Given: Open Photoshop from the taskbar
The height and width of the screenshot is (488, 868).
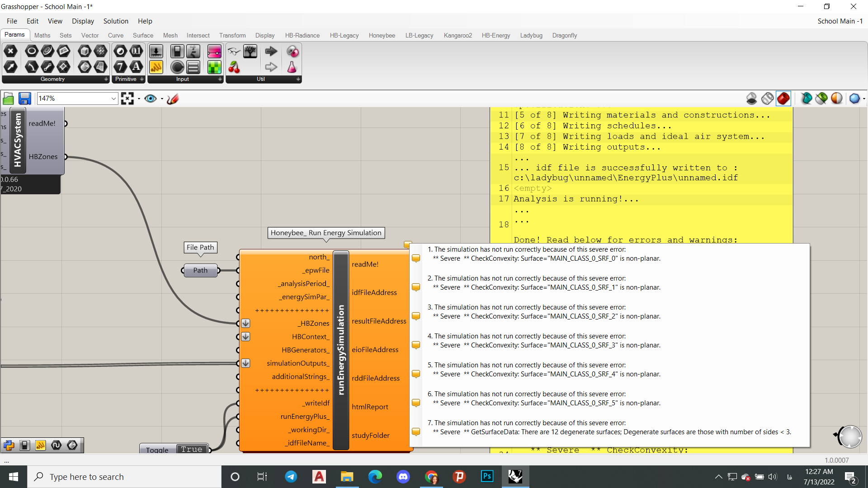Looking at the screenshot, I should pos(487,477).
